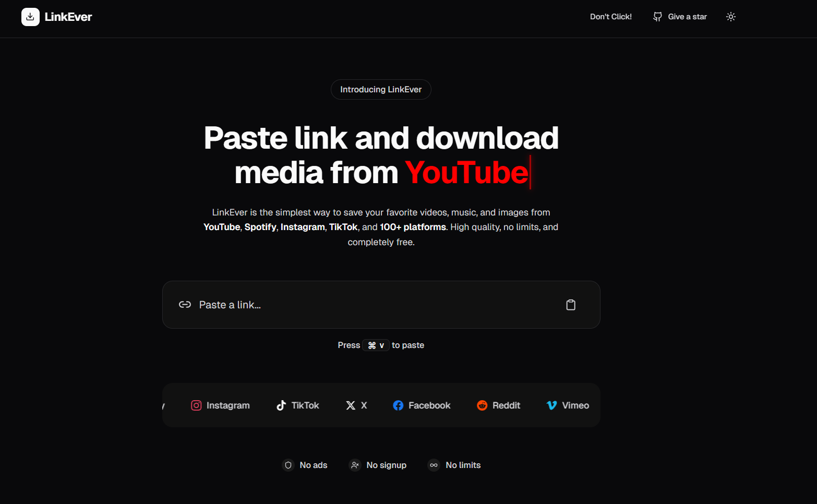Paste from clipboard using the clipboard icon
The width and height of the screenshot is (817, 504).
[571, 305]
